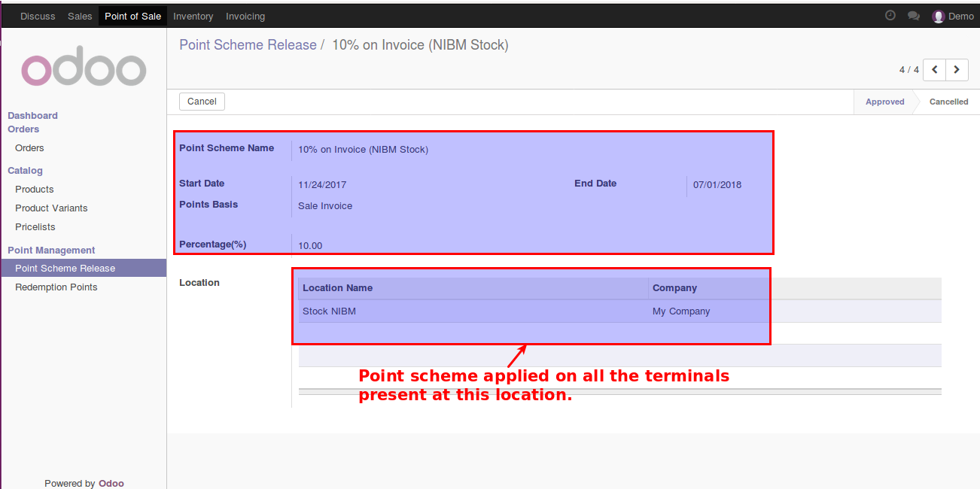Viewport: 980px width, 489px height.
Task: Open Dashboard in the sidebar
Action: (x=32, y=115)
